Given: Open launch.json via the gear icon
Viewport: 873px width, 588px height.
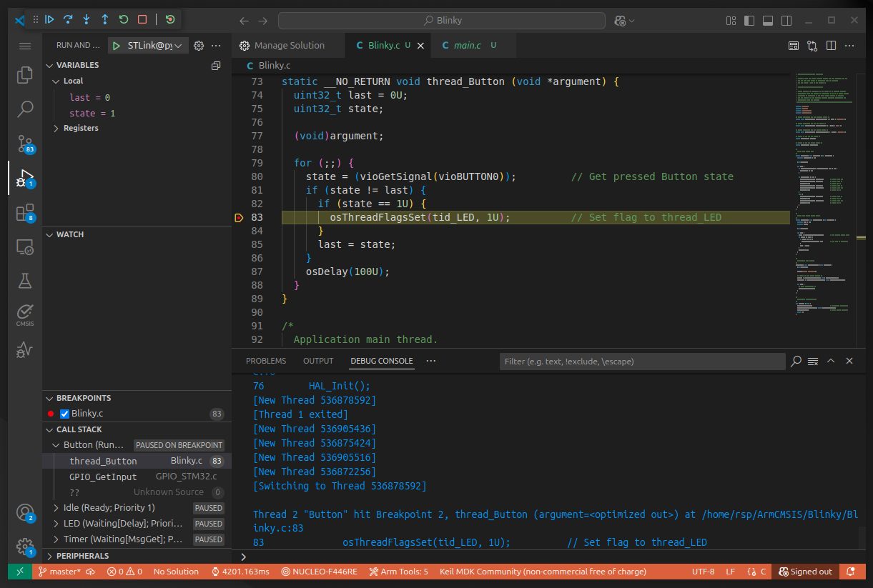Looking at the screenshot, I should click(x=199, y=46).
